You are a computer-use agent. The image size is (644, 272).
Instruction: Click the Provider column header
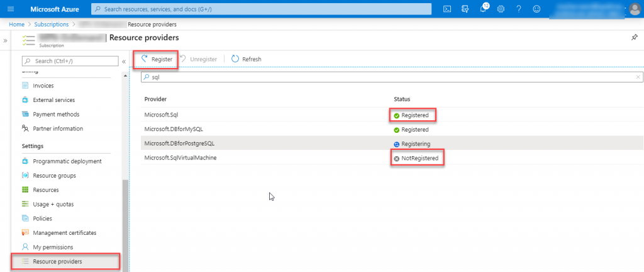click(155, 99)
